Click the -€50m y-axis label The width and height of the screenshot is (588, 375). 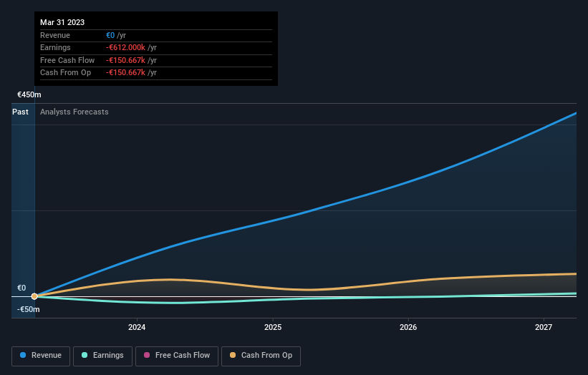pyautogui.click(x=29, y=309)
